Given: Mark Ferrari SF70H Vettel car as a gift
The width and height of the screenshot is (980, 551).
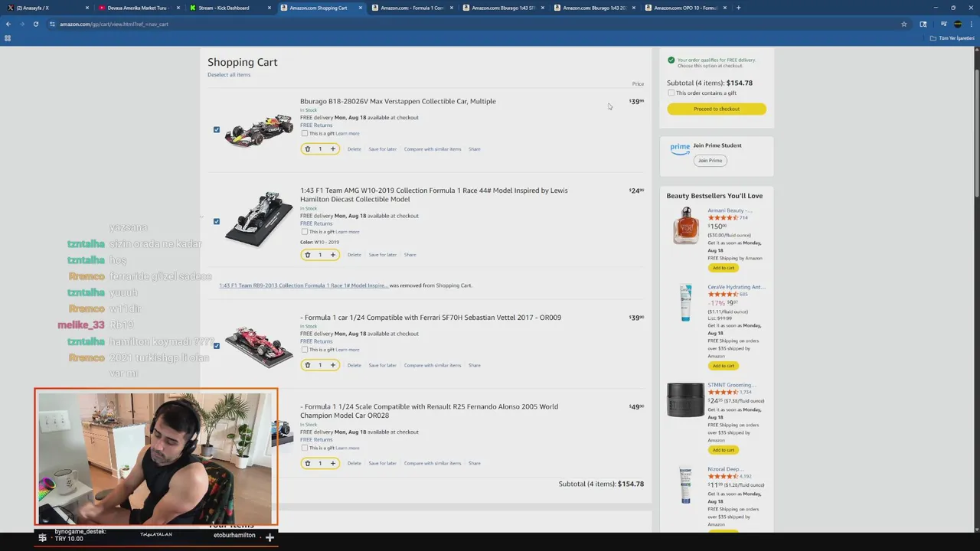Looking at the screenshot, I should pos(304,349).
